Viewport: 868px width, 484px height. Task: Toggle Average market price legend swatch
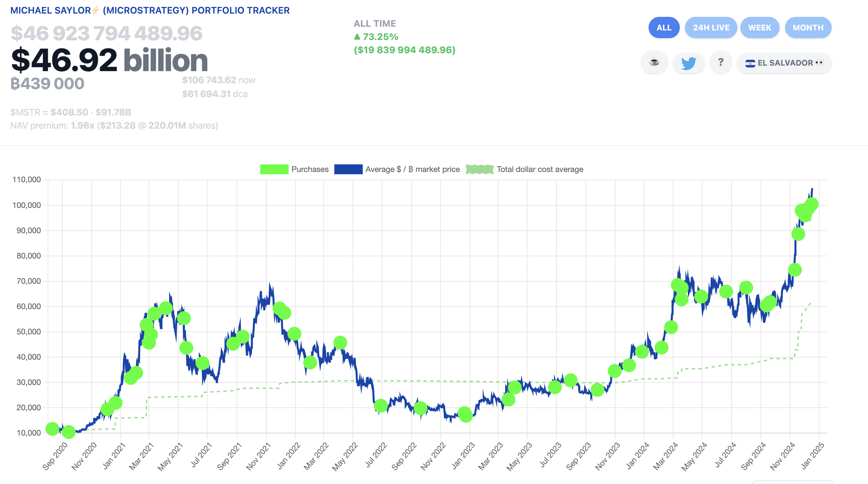coord(348,169)
